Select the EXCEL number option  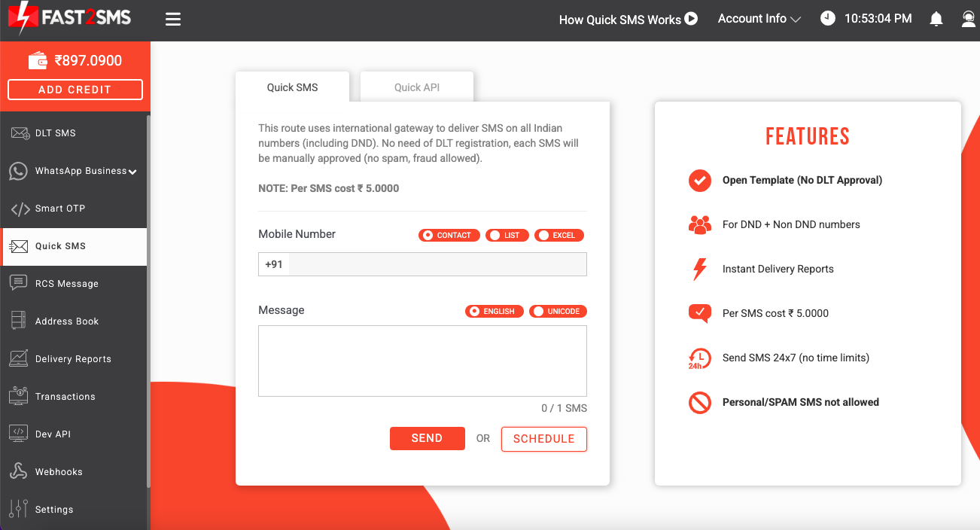click(559, 236)
